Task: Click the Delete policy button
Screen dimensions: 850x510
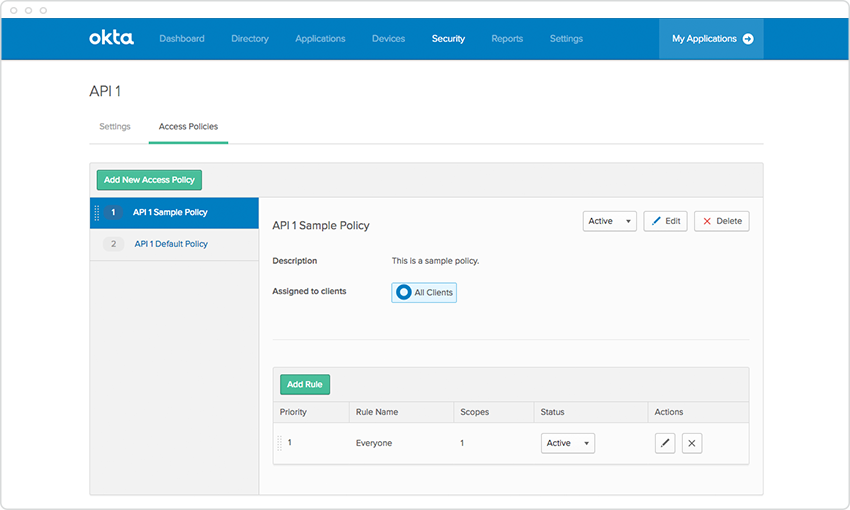Action: click(x=721, y=221)
